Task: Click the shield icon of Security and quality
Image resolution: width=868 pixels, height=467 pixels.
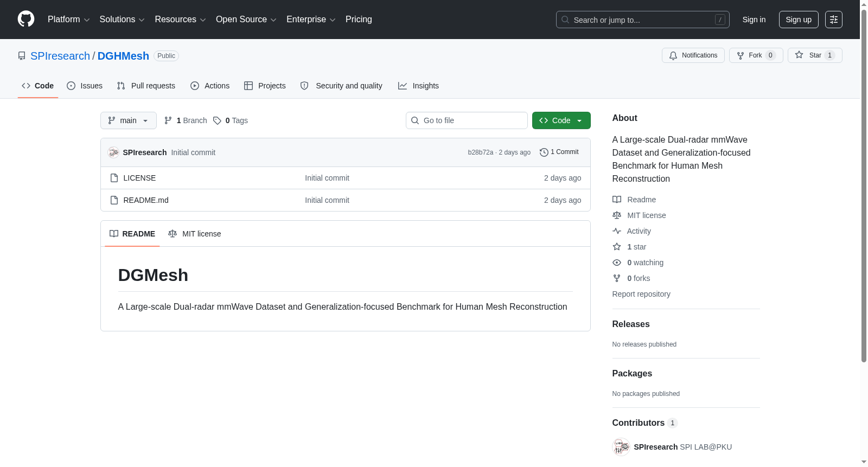Action: coord(304,86)
